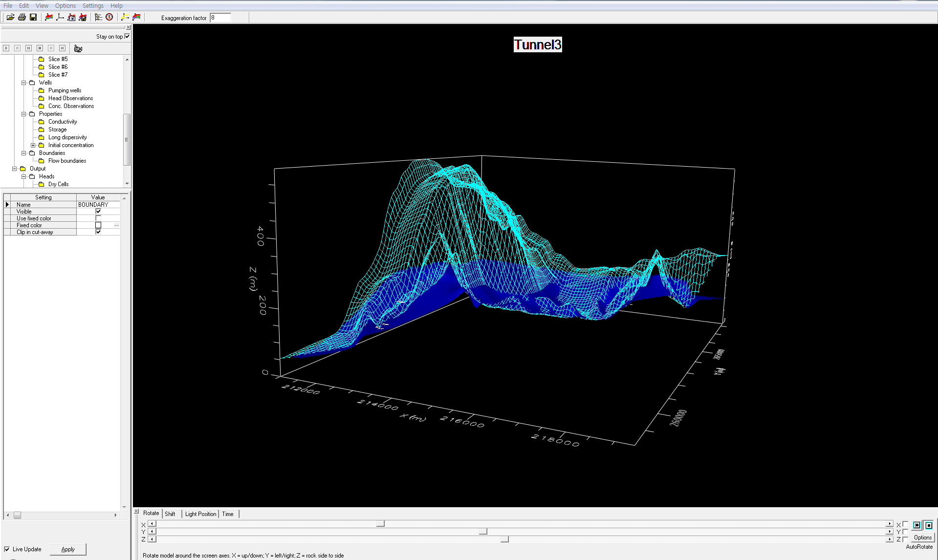Image resolution: width=938 pixels, height=560 pixels.
Task: Start AutoRotate with fast-forward button
Action: 916,525
